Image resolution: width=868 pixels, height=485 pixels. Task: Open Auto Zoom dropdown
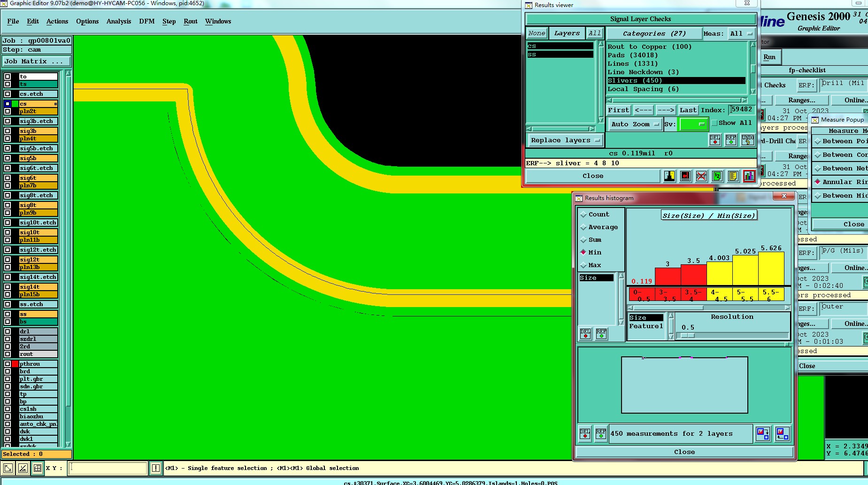[635, 124]
